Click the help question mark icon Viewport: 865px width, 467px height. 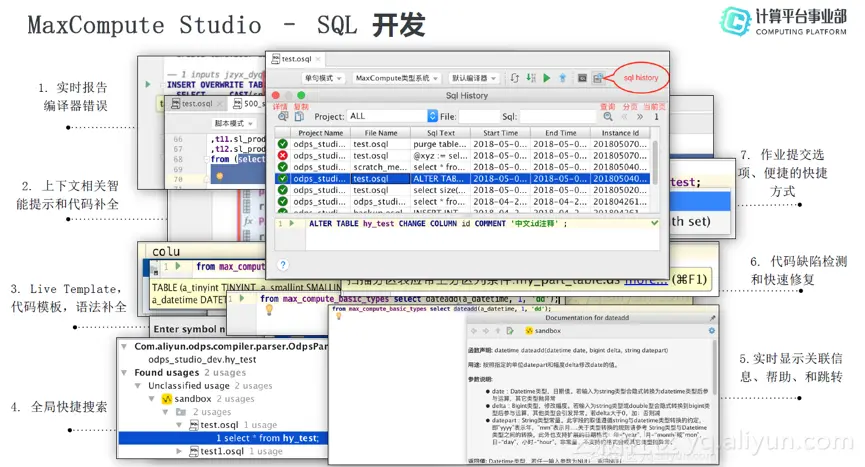tap(283, 265)
